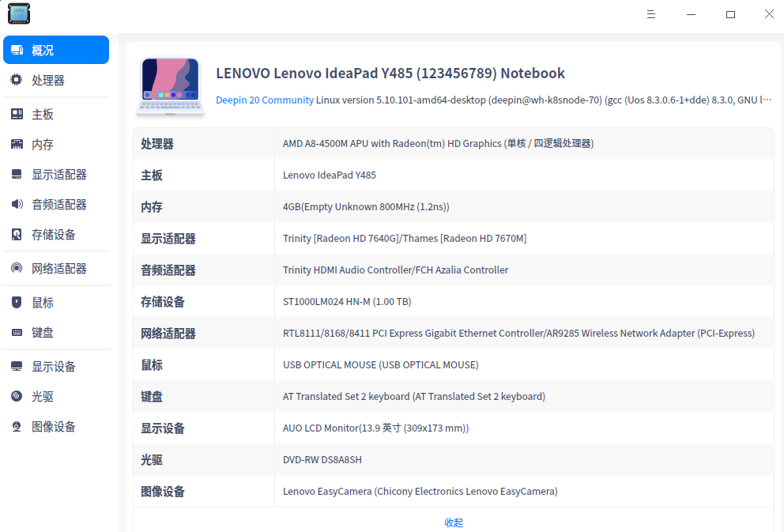784x532 pixels.
Task: Click the 音频适配器 table row label
Action: point(168,270)
